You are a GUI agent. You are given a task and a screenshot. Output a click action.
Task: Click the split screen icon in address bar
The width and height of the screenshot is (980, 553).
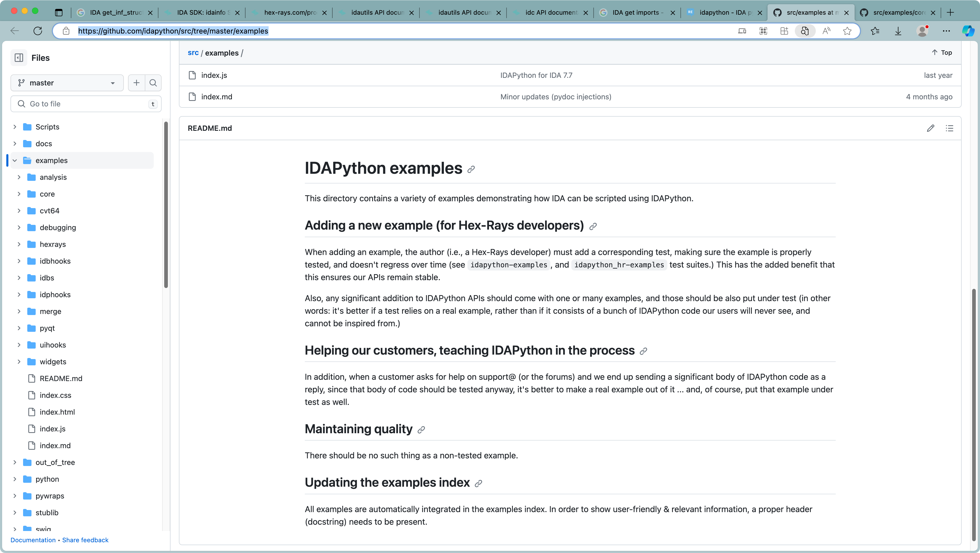click(742, 31)
